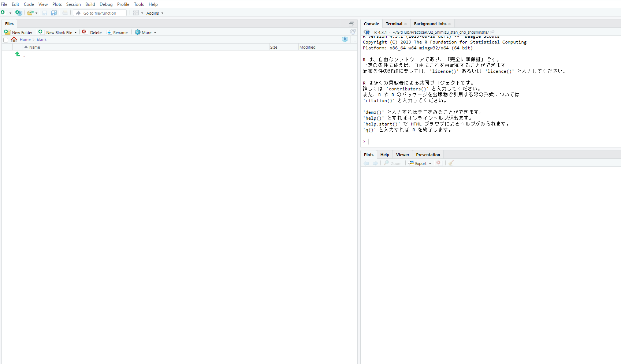
Task: Remove the current plot
Action: [438, 163]
